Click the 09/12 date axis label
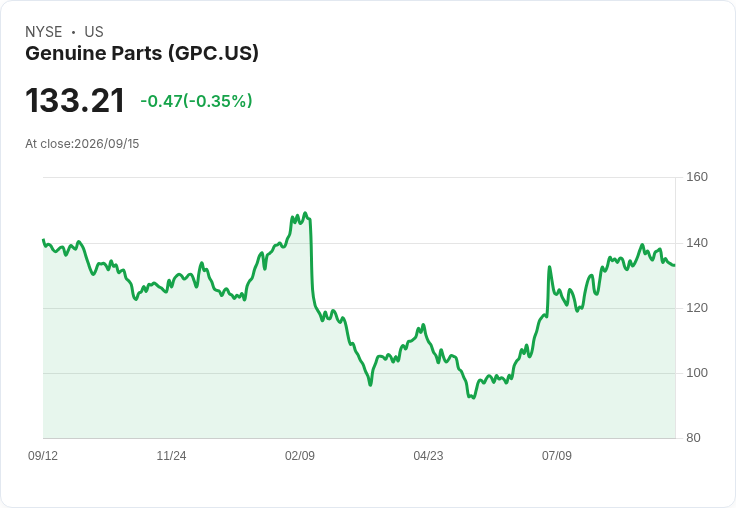 coord(43,455)
